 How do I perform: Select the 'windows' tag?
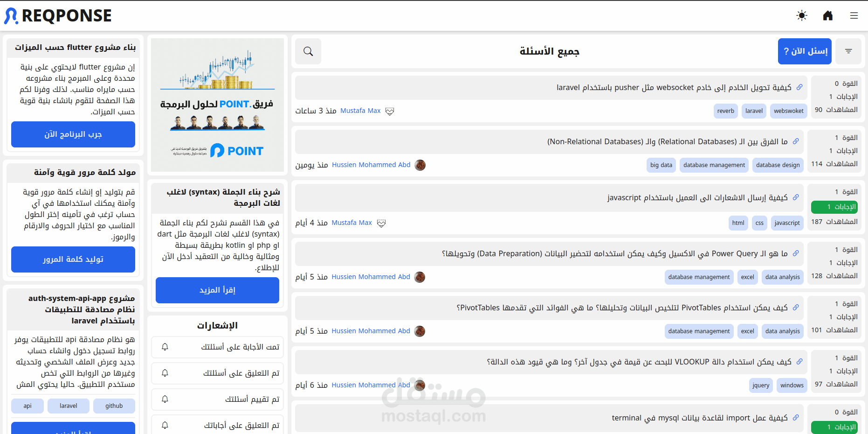792,385
